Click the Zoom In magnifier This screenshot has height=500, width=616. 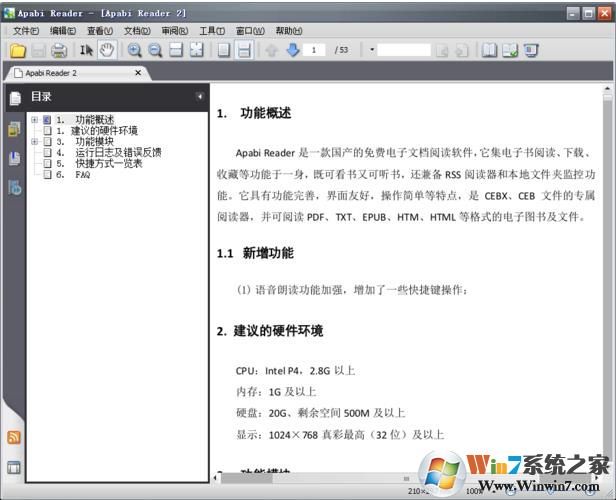[x=134, y=50]
